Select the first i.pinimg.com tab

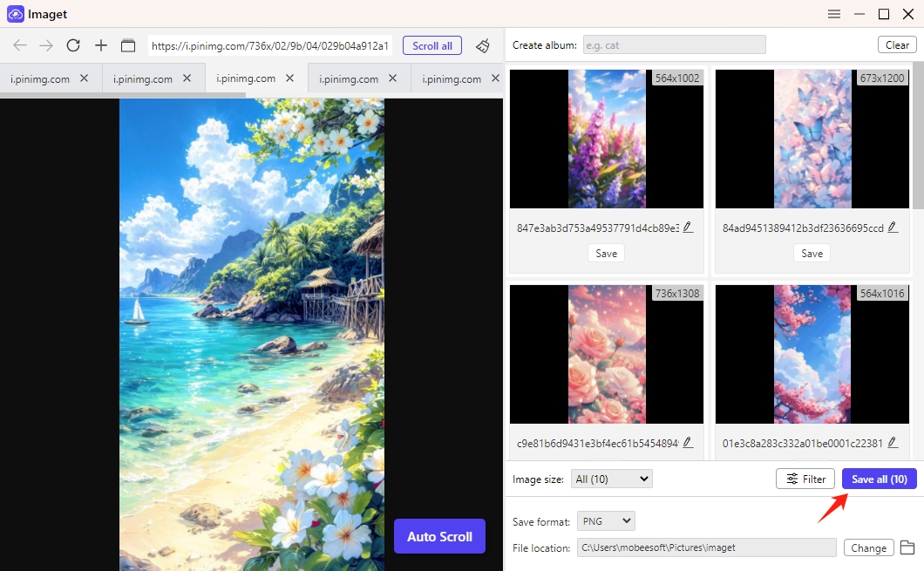[39, 78]
